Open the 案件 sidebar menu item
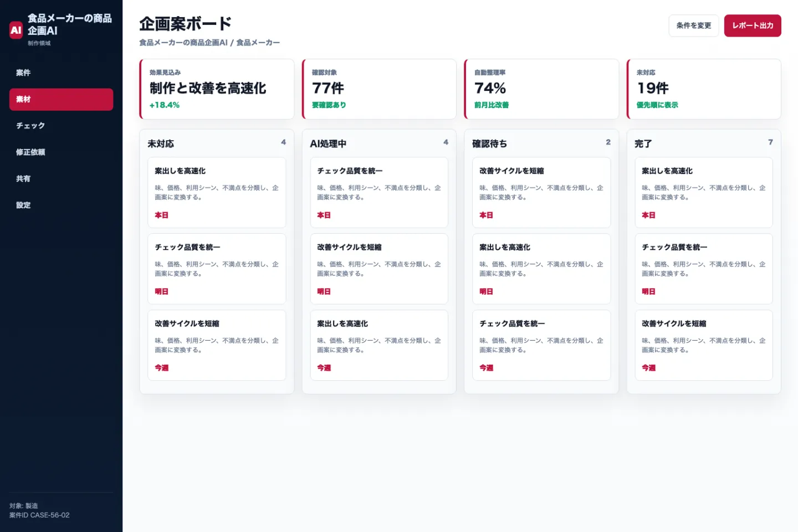Viewport: 798px width, 532px height. [x=61, y=73]
